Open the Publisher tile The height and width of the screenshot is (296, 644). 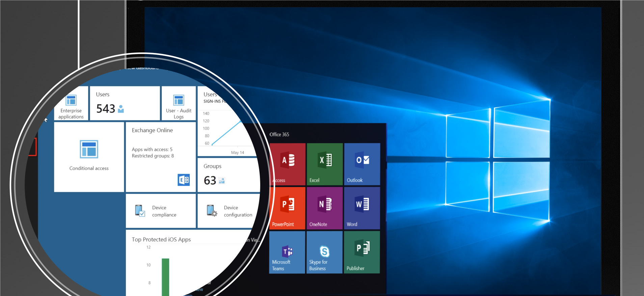362,252
